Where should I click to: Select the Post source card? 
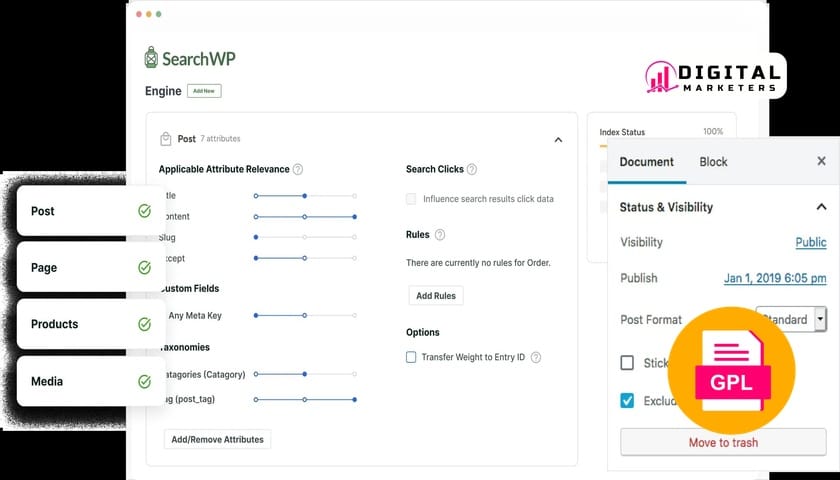[x=91, y=211]
